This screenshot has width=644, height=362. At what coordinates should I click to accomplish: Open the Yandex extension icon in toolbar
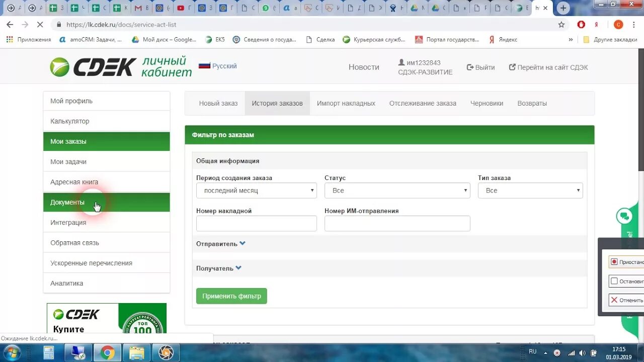pos(596,24)
